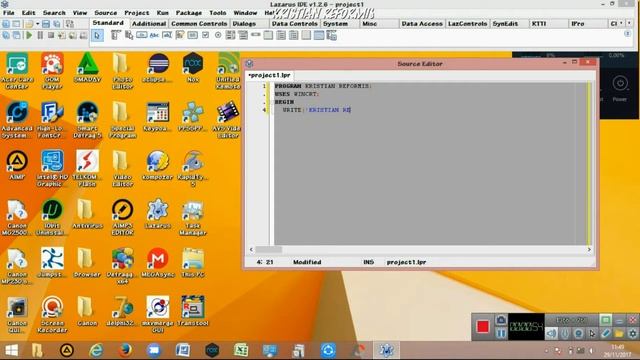Click the green Run button
Image resolution: width=640 pixels, height=360 pixels.
pyautogui.click(x=29, y=36)
